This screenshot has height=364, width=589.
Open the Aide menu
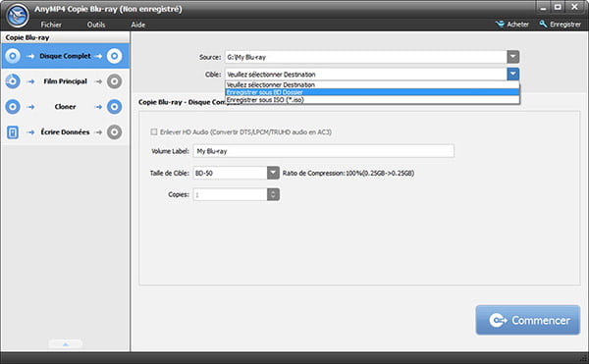[138, 25]
